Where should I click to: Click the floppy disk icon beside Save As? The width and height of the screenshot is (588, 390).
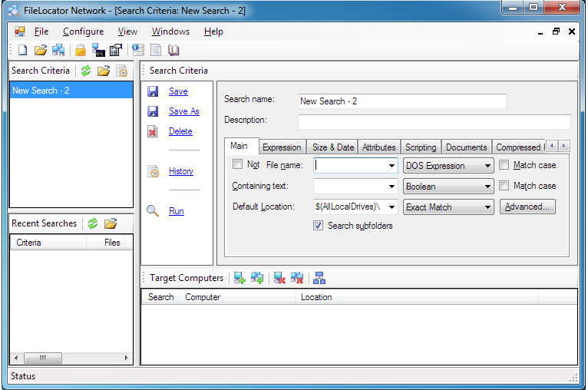click(153, 111)
